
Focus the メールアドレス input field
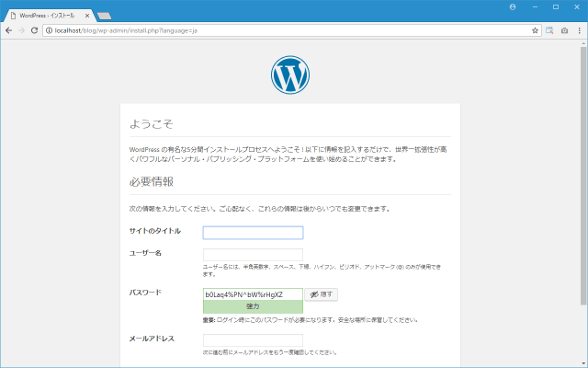coord(253,340)
